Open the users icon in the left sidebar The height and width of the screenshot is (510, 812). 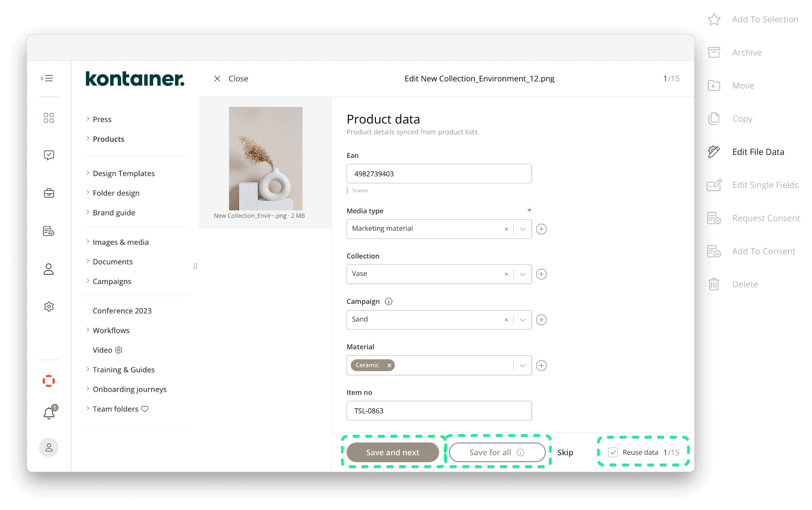click(x=48, y=269)
